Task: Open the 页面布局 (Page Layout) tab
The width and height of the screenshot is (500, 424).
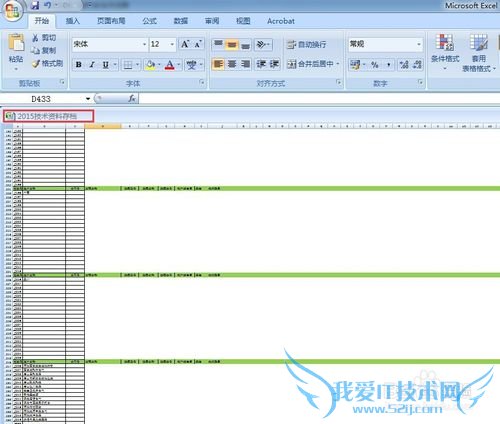Action: 111,21
